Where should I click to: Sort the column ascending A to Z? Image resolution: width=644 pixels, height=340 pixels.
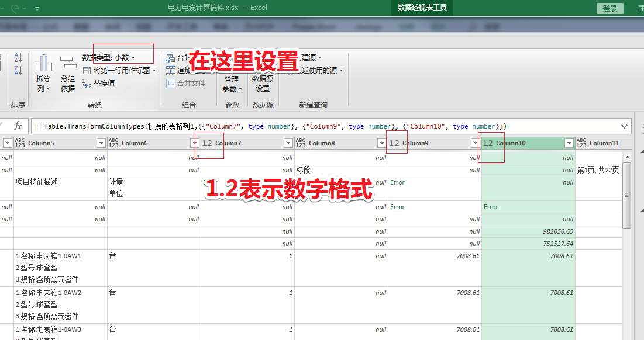(19, 57)
